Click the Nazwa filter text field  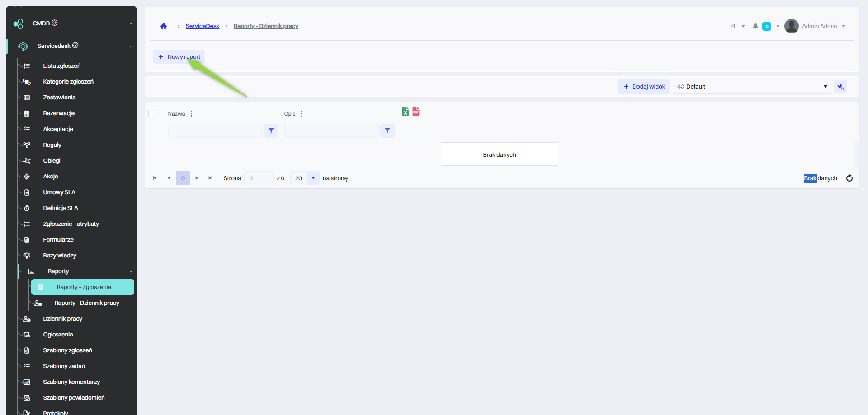215,131
